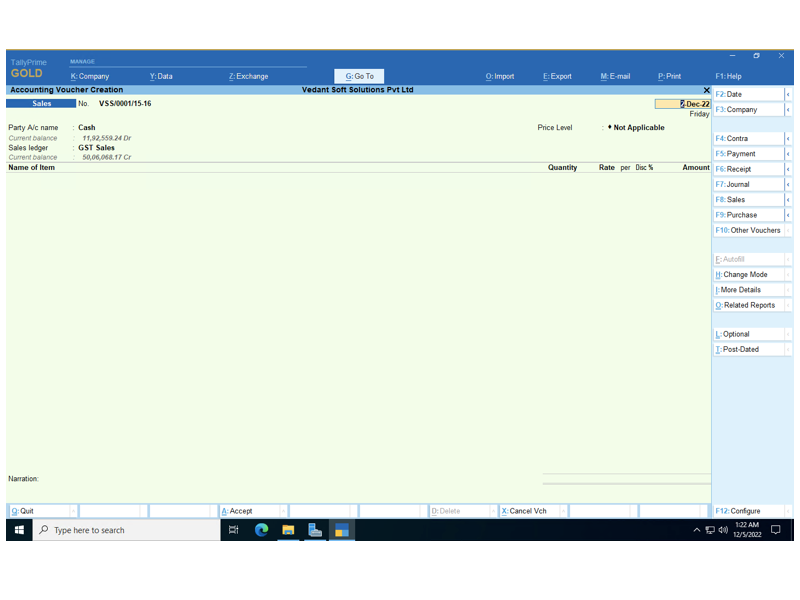
Task: Select F9: Purchase voucher
Action: pos(748,215)
